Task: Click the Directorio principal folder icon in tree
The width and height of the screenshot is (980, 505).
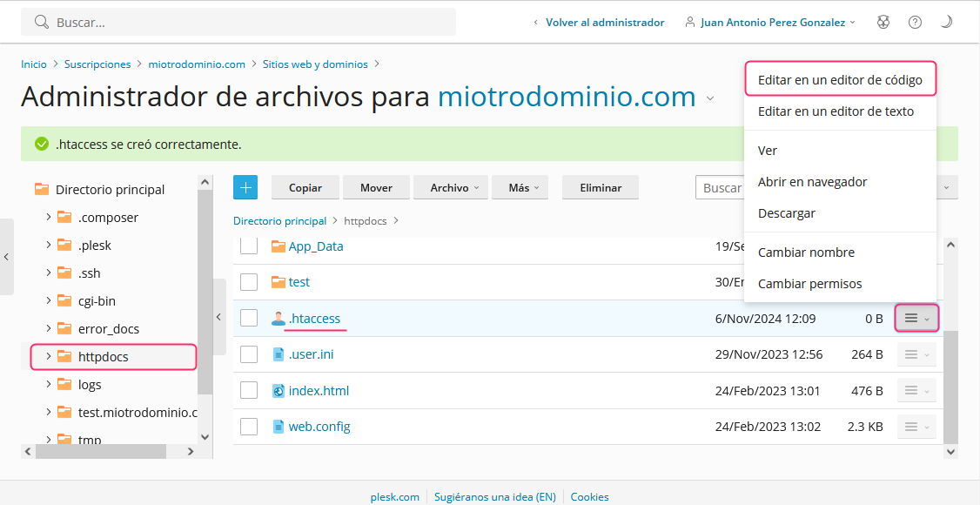Action: click(x=42, y=189)
